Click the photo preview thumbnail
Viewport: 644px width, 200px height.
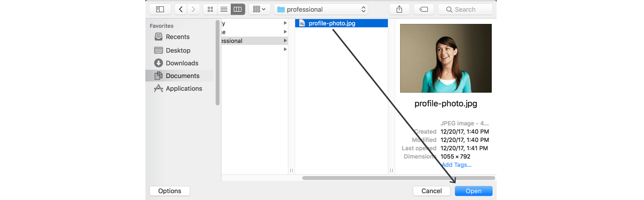[446, 58]
